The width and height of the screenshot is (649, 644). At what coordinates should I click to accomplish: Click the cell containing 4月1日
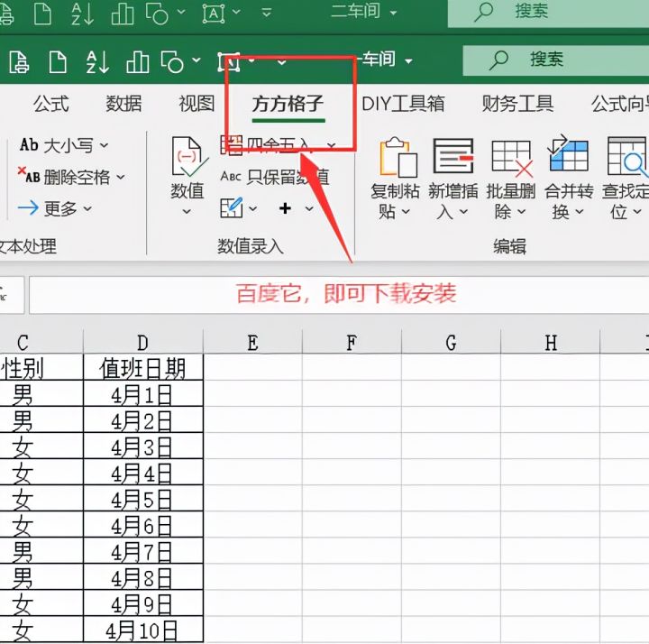[x=142, y=393]
